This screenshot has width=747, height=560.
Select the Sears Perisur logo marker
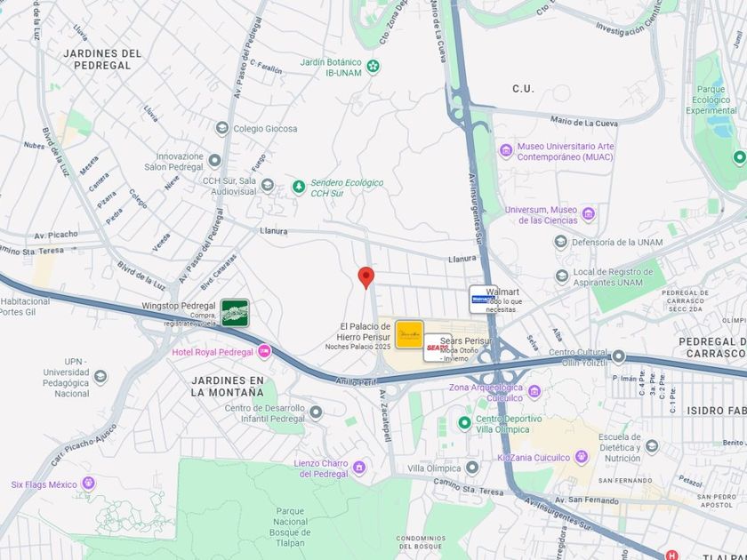click(x=437, y=348)
